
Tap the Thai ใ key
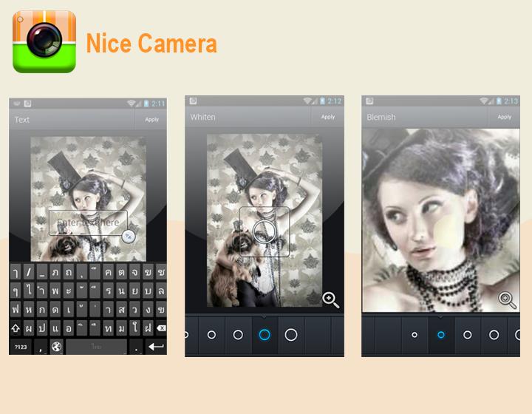(x=134, y=328)
